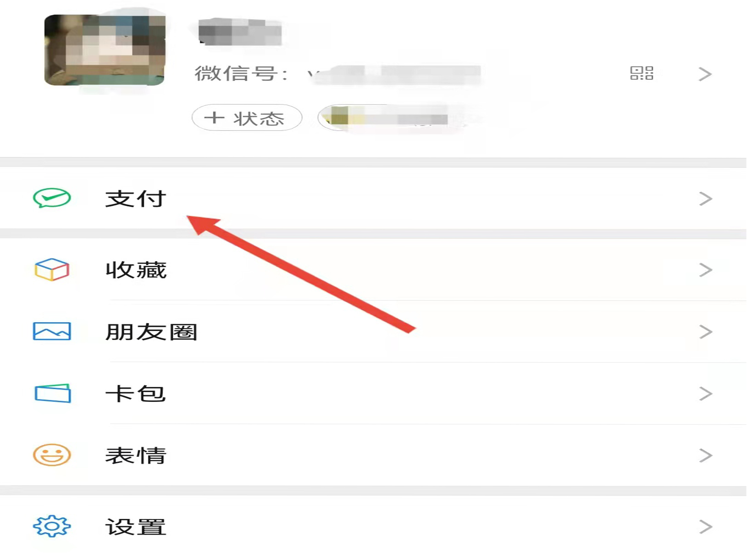
Task: Tap the blue Settings gear icon
Action: (52, 526)
